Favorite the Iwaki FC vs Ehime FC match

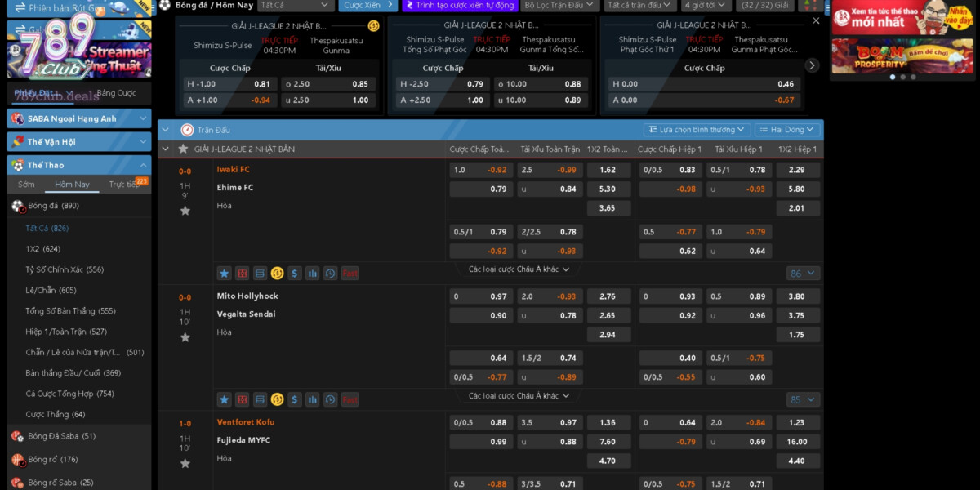pyautogui.click(x=185, y=211)
